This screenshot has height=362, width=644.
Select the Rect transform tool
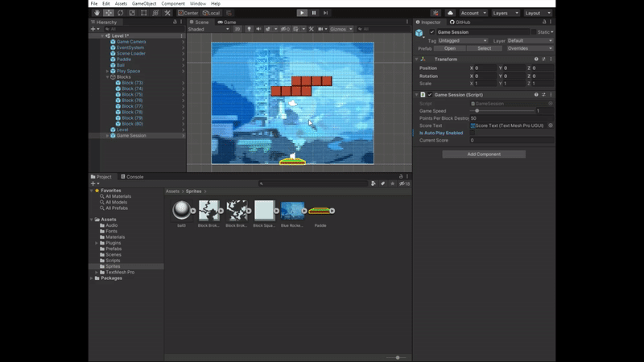tap(144, 13)
